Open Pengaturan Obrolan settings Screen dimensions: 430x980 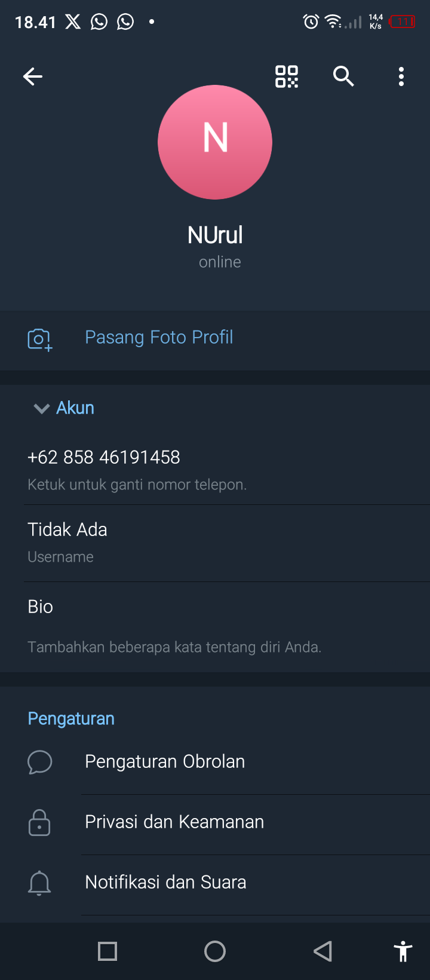(x=165, y=762)
